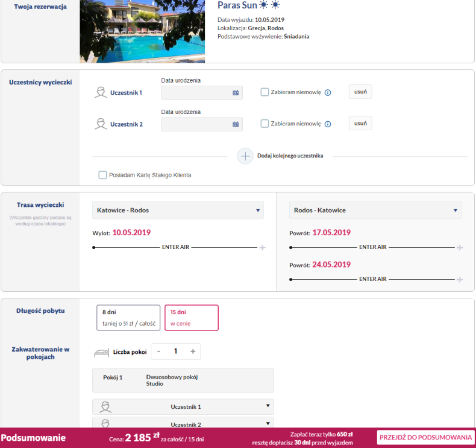Increase room count with plus button

click(x=193, y=352)
